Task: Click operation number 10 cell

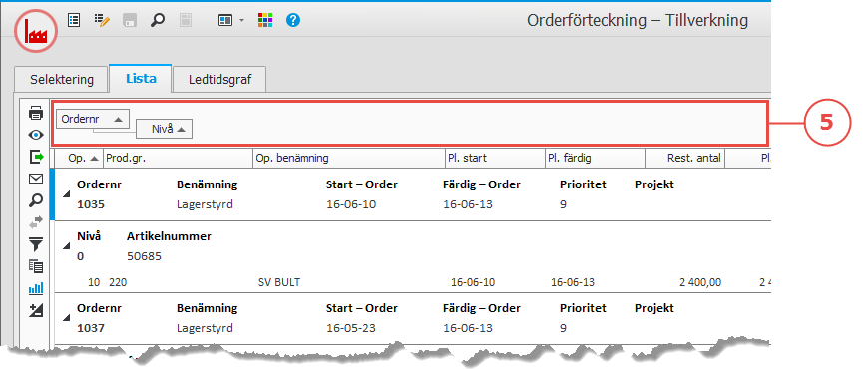Action: pos(94,282)
